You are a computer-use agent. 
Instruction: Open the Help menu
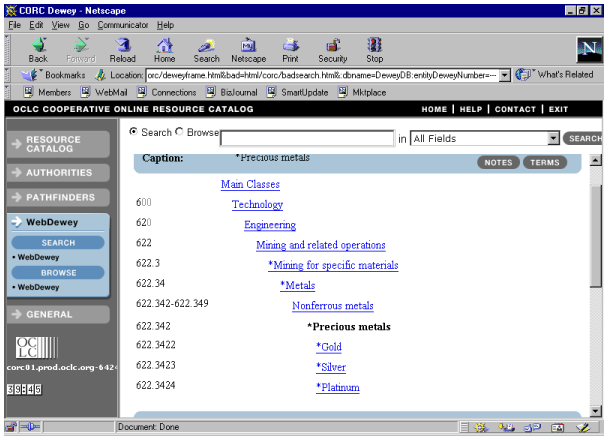click(x=165, y=25)
